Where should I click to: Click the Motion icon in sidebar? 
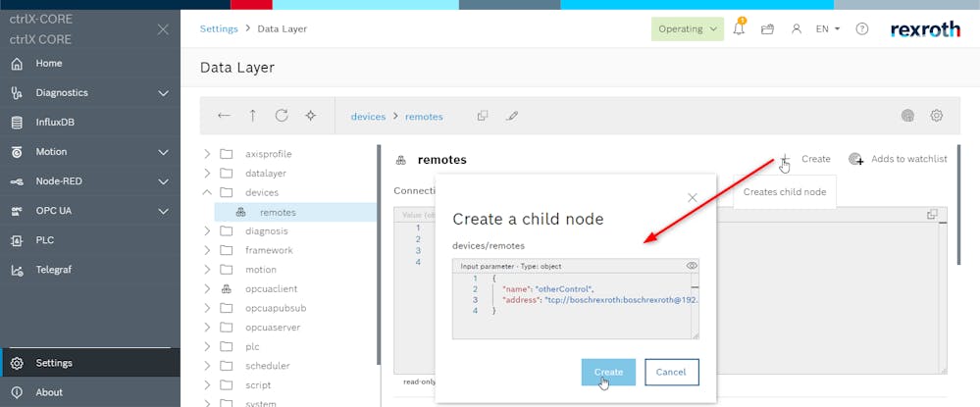click(17, 152)
